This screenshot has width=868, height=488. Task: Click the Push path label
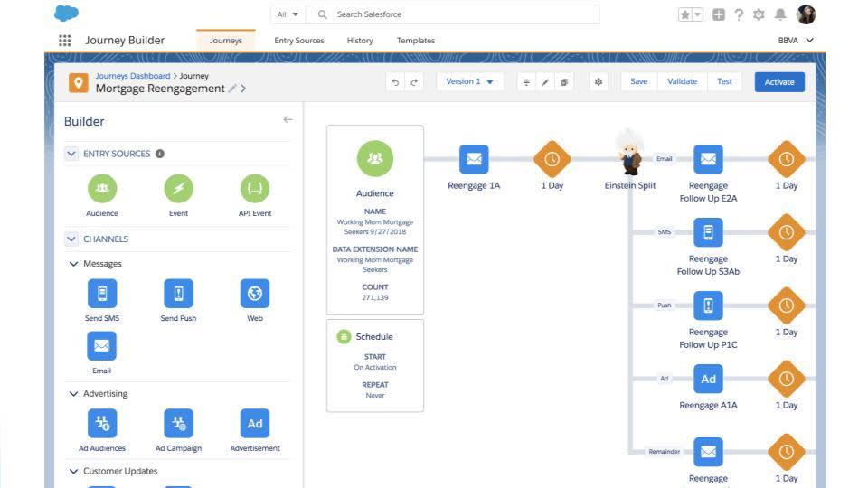click(x=664, y=305)
